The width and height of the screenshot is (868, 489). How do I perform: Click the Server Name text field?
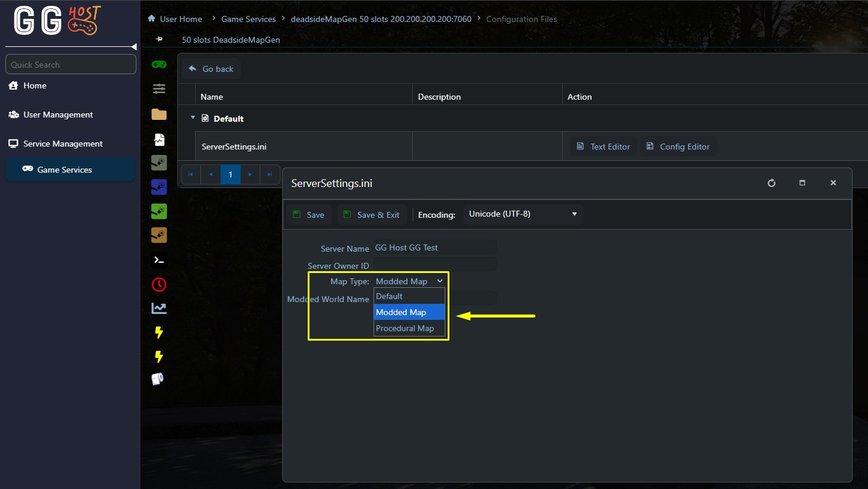[x=435, y=247]
